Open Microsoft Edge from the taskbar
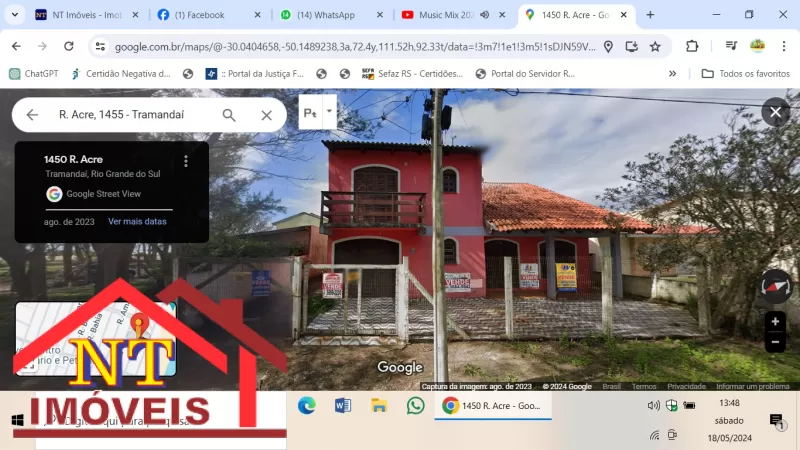The image size is (800, 450). tap(307, 406)
